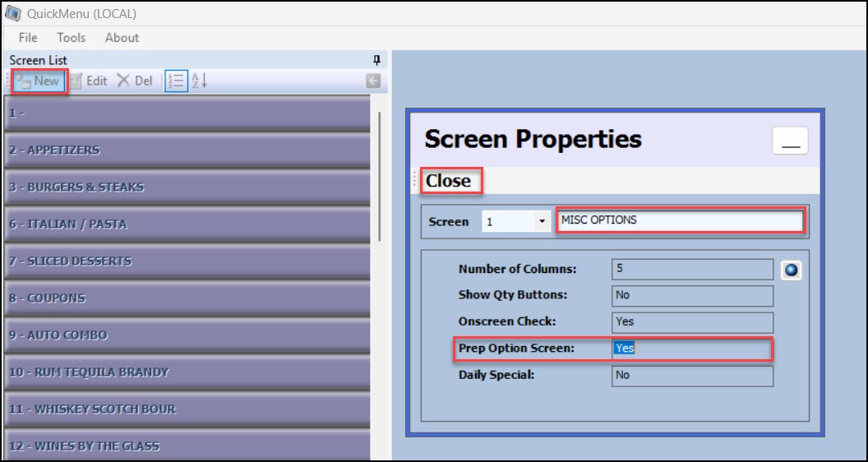
Task: Select '6 - ITALIAN / PASTA' screen
Action: point(187,224)
